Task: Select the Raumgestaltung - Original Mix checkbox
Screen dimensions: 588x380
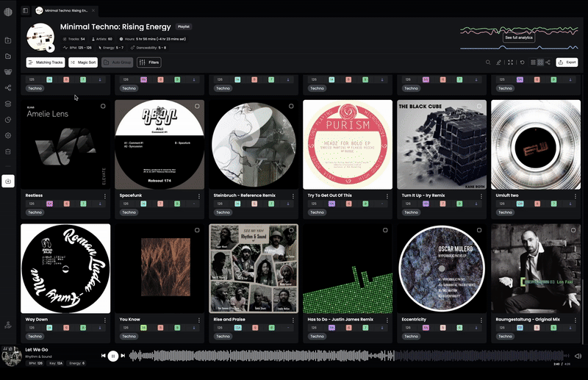Action: pos(573,230)
